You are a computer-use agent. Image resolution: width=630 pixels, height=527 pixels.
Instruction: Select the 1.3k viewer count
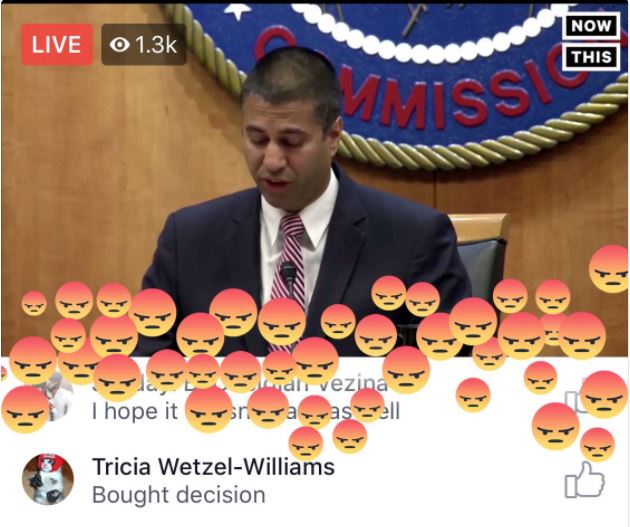tap(156, 44)
